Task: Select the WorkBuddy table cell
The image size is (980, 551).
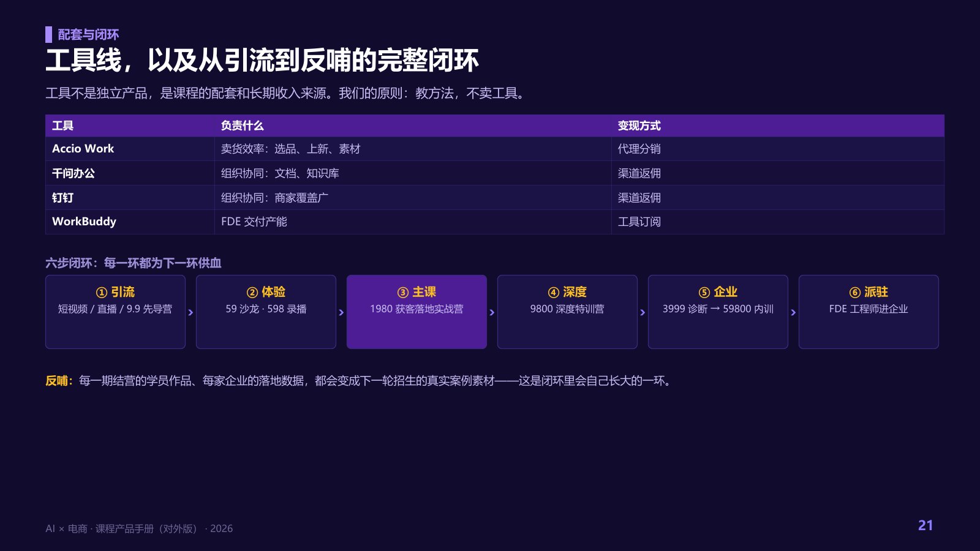Action: (130, 222)
